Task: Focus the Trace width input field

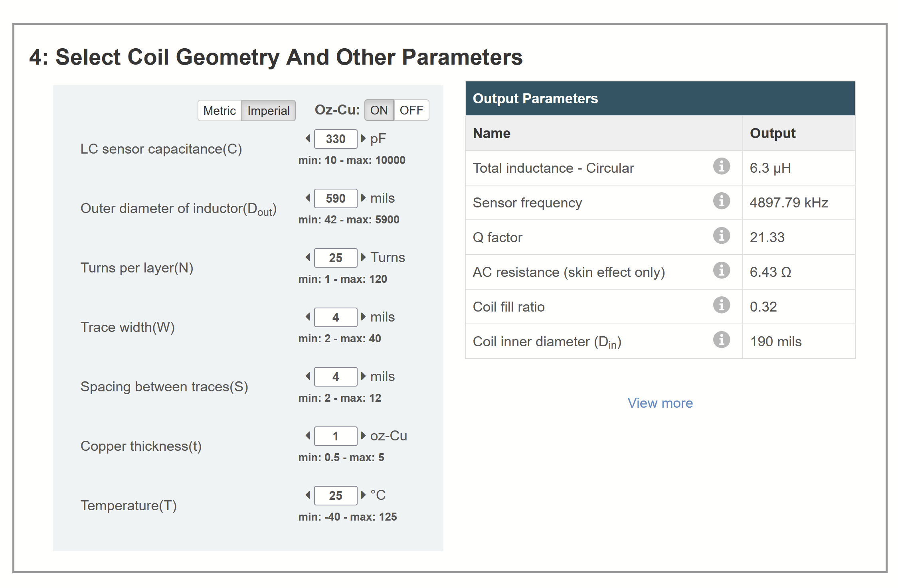Action: [336, 317]
